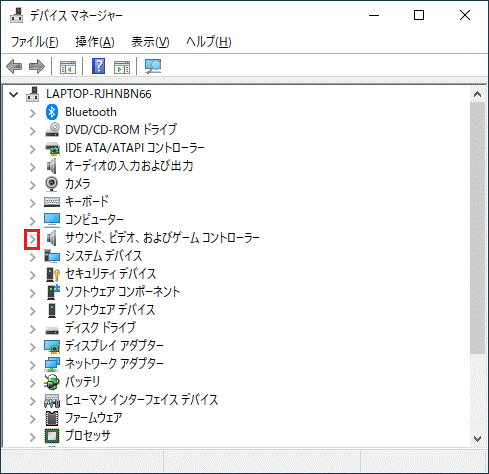The width and height of the screenshot is (489, 474).
Task: Click the vertical scrollbar thumb
Action: [x=477, y=228]
